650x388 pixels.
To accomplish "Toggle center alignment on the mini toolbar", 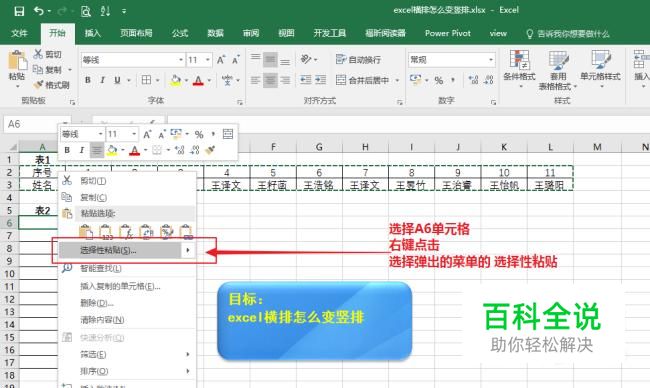I will (97, 150).
